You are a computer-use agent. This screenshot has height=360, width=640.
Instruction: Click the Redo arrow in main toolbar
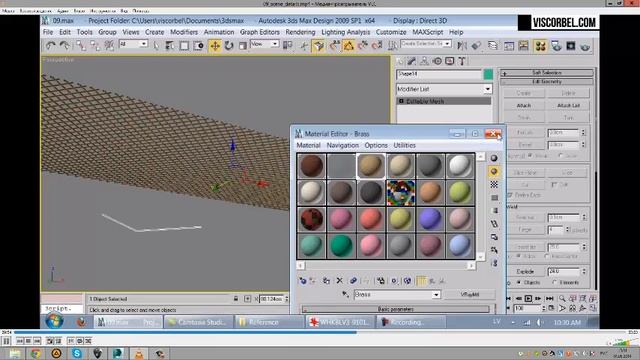click(64, 45)
